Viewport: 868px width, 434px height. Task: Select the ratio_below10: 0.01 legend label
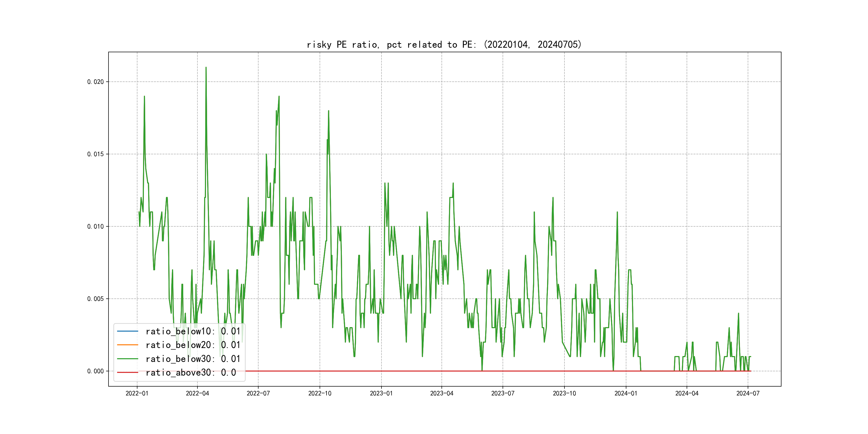point(193,331)
